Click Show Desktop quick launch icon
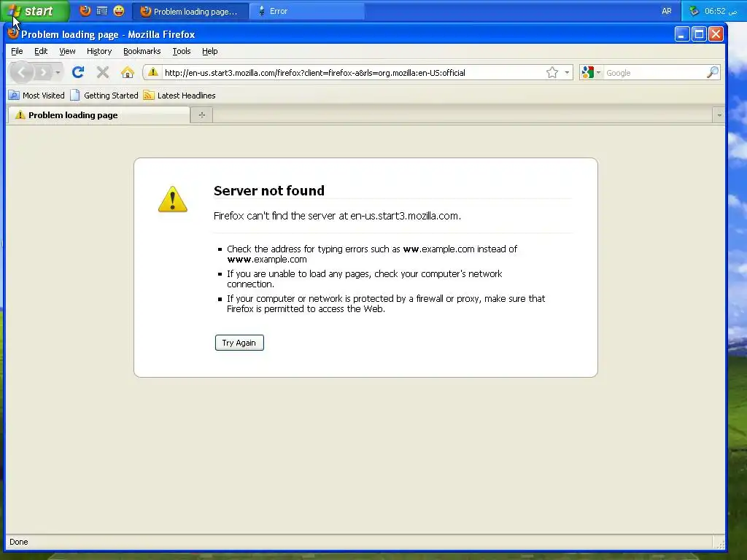 coord(102,10)
